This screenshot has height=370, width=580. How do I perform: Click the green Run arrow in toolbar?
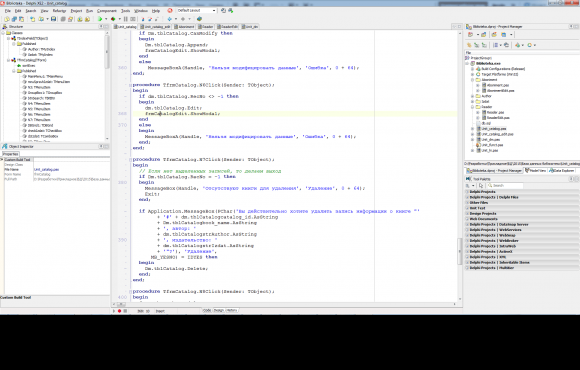click(100, 19)
